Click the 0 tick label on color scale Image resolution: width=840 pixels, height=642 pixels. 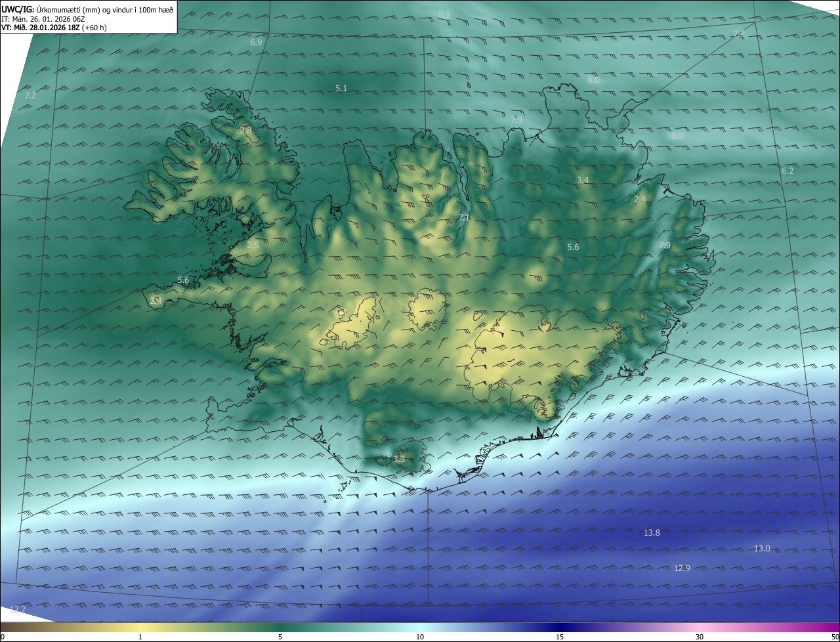[2, 637]
